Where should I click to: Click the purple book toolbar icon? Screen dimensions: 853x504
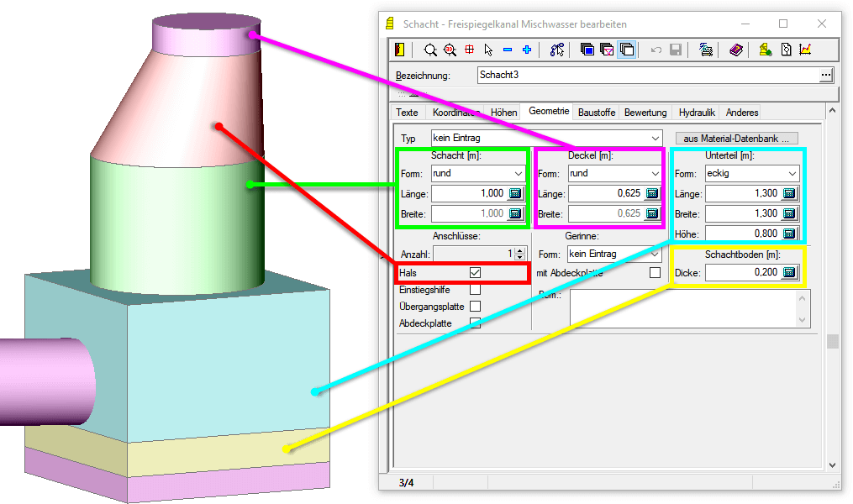[x=735, y=50]
